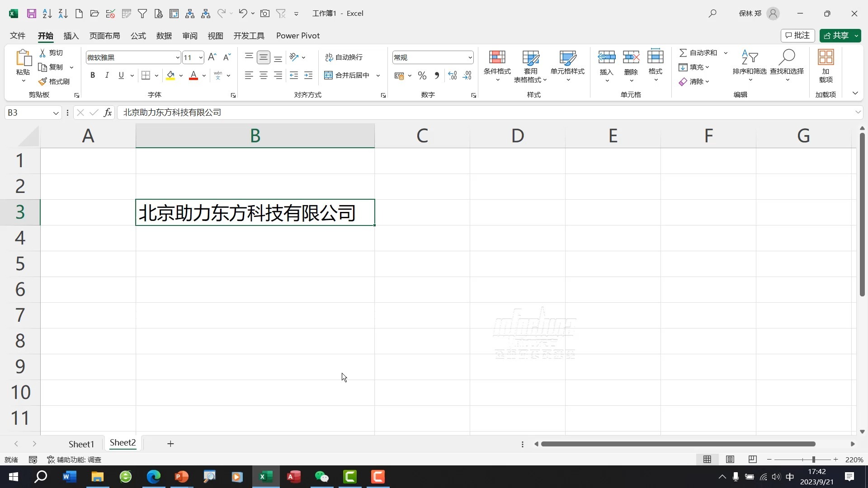Switch to the 插入 tab
The image size is (868, 488).
pos(71,36)
